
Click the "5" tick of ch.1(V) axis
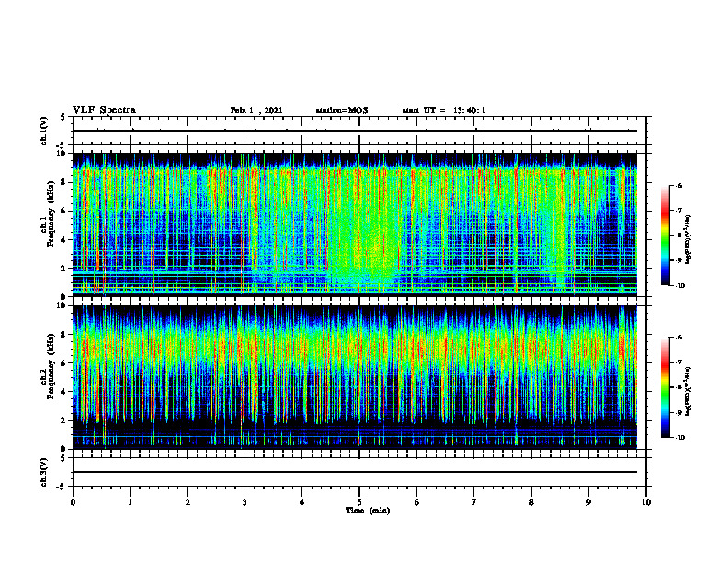tap(63, 117)
